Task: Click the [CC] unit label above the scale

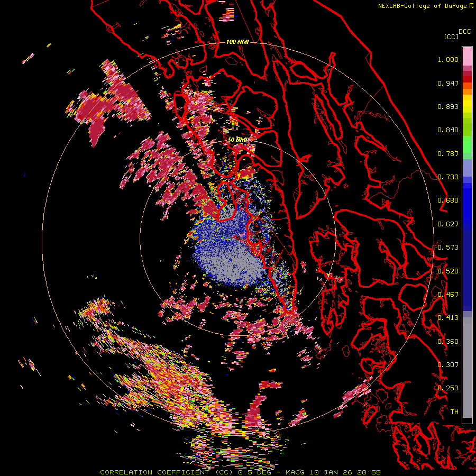Action: pos(451,36)
